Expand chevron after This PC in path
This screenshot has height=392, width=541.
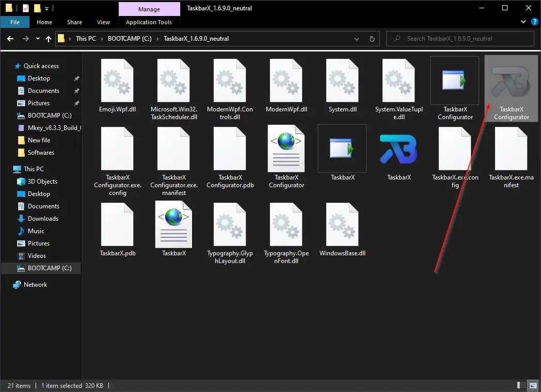102,39
